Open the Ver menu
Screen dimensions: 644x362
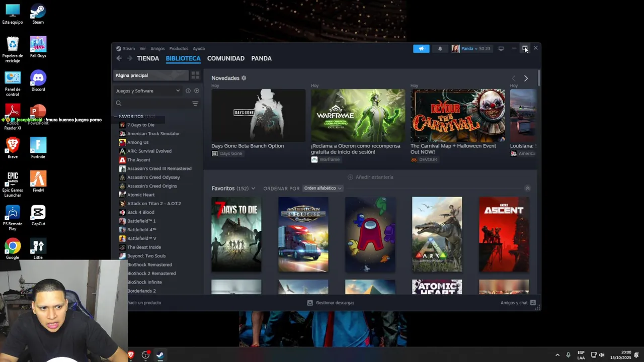pos(143,49)
